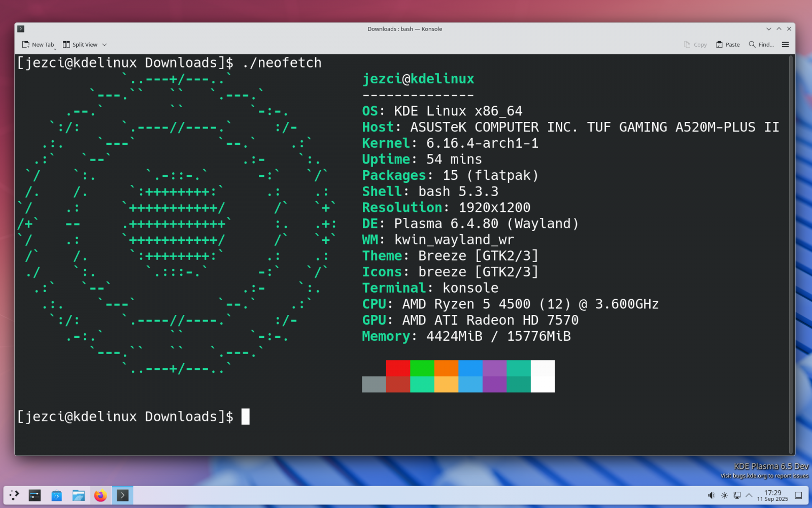Click the green "jezci@kdelinux" neofetch title
The image size is (812, 508).
(x=418, y=79)
